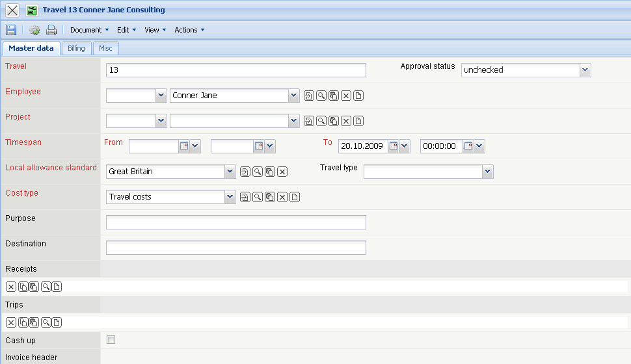631x364 pixels.
Task: Switch to the Billing tab
Action: point(76,48)
